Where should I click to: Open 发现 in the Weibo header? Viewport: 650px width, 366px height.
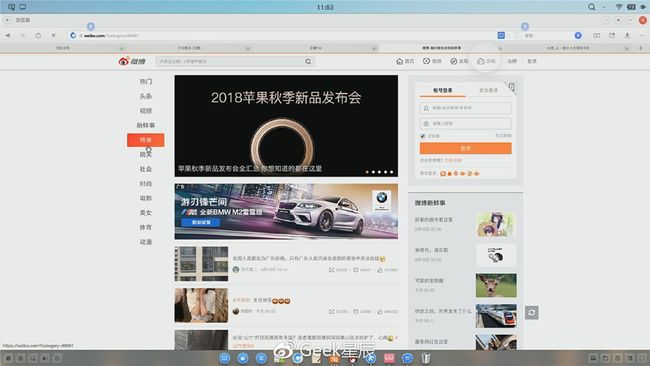pos(459,61)
